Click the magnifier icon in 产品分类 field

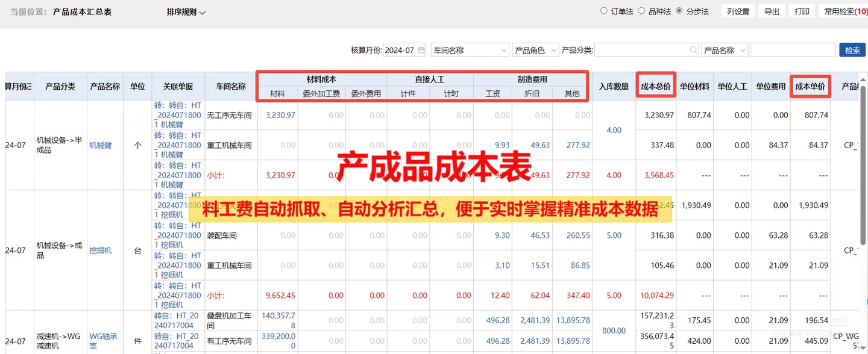694,51
